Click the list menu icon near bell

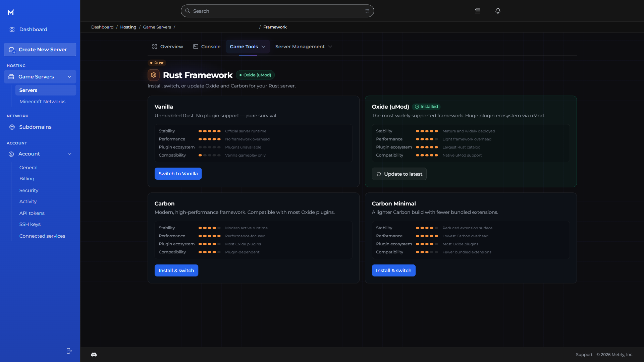pos(478,11)
